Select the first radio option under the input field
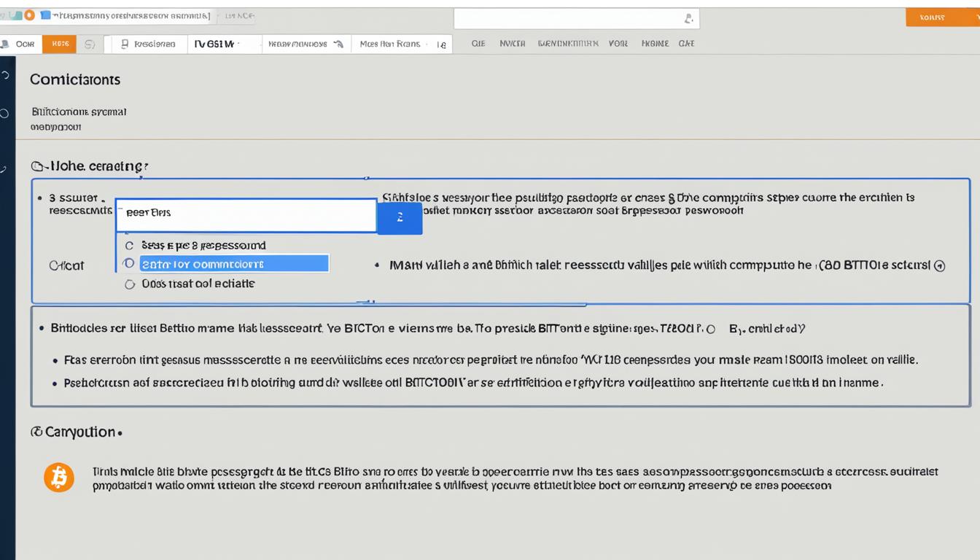980x560 pixels. [130, 246]
